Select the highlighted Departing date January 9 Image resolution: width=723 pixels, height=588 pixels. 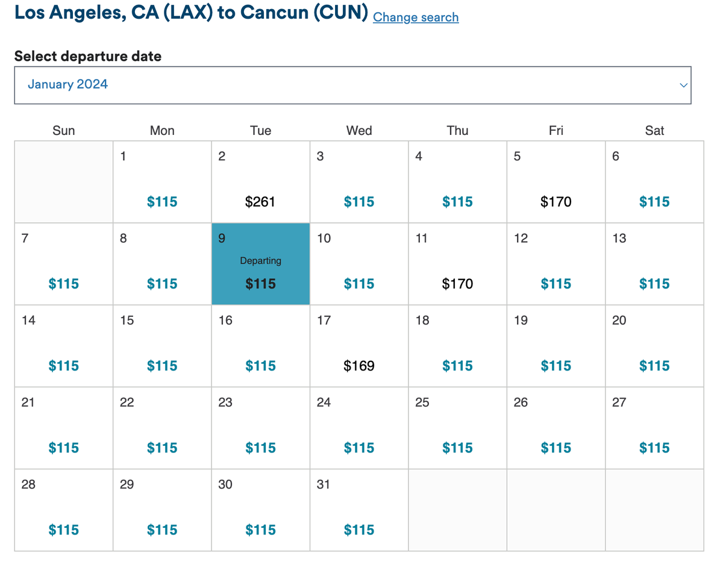pyautogui.click(x=260, y=264)
